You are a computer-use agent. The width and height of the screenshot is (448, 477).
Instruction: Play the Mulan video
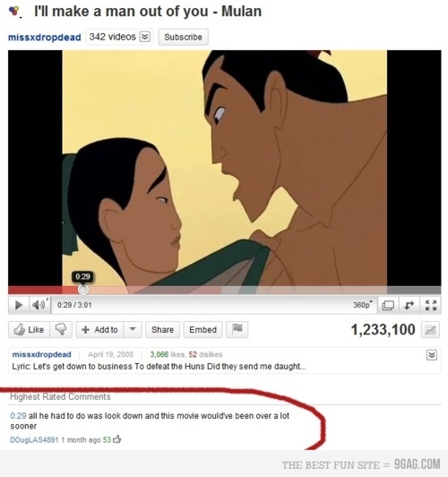(19, 305)
